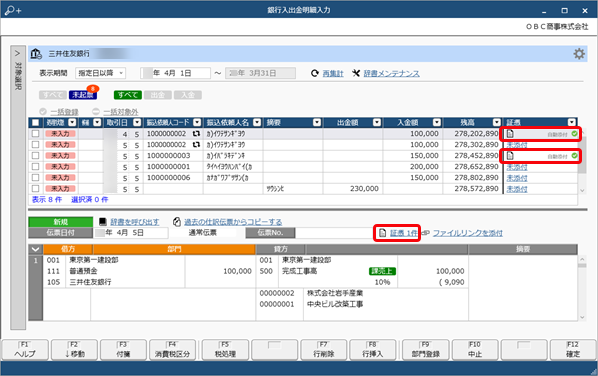Click 未添付 link in the 230,000 row

click(517, 189)
